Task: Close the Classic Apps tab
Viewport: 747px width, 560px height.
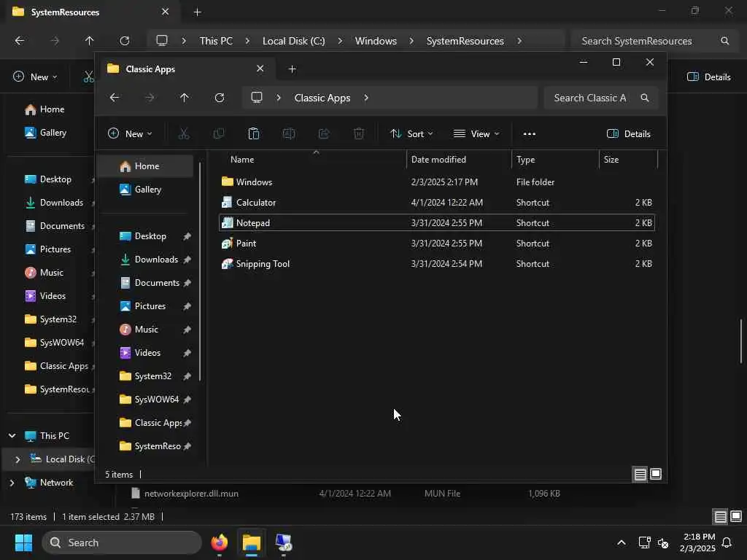Action: (260, 69)
